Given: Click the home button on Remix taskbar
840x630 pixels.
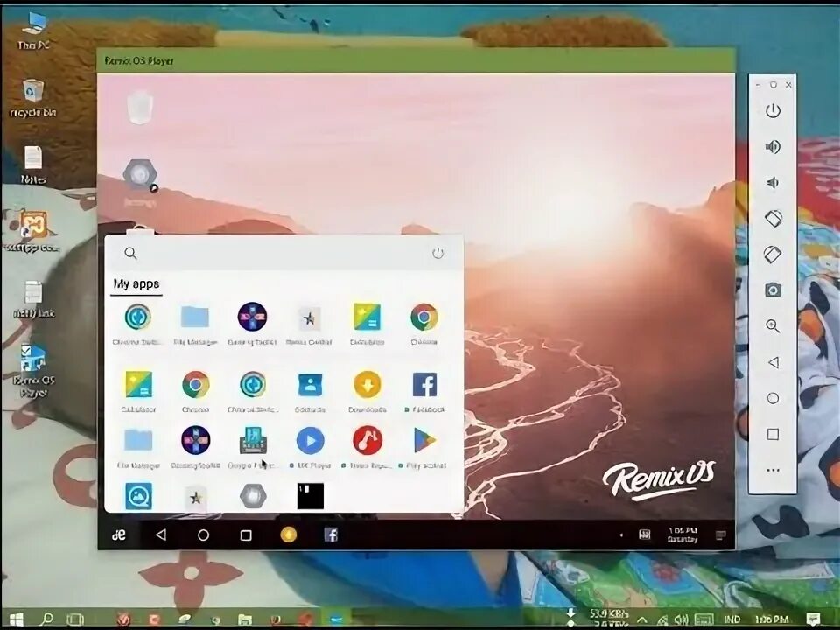Looking at the screenshot, I should (x=204, y=535).
